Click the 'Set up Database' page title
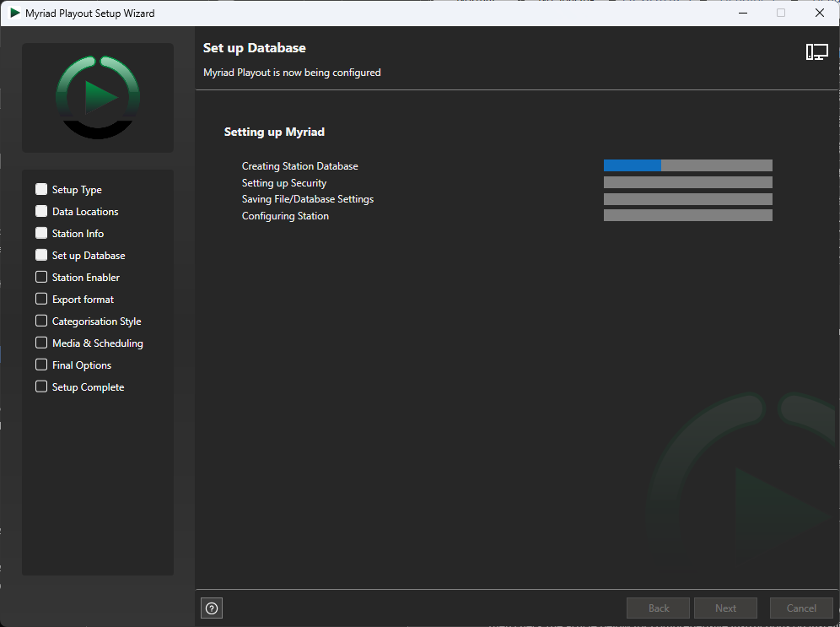Screen dimensions: 840x627 point(255,48)
